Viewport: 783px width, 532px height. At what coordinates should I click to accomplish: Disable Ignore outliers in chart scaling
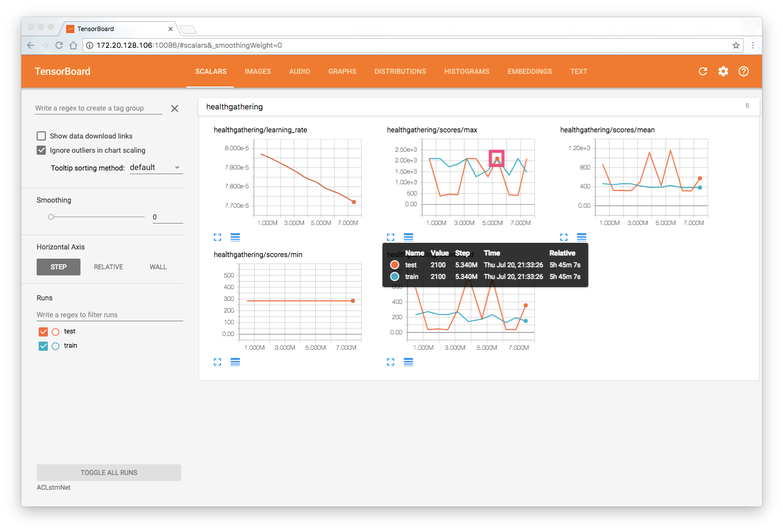pyautogui.click(x=41, y=150)
